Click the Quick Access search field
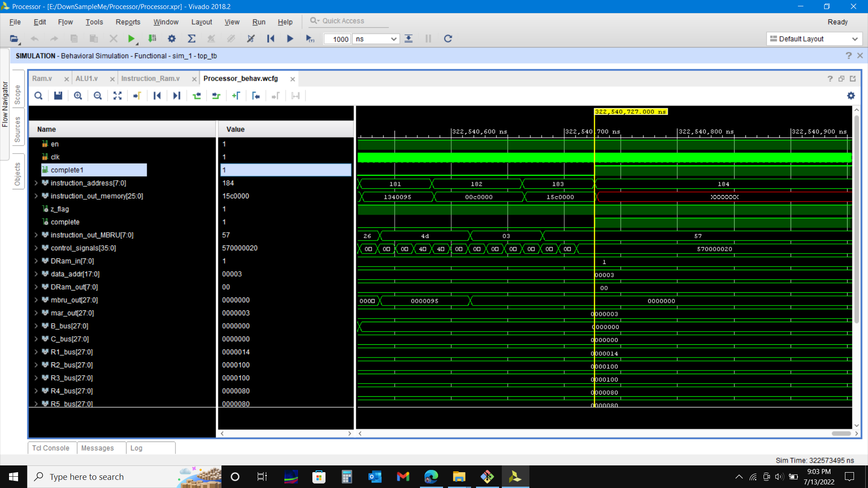The width and height of the screenshot is (868, 488). pyautogui.click(x=349, y=21)
